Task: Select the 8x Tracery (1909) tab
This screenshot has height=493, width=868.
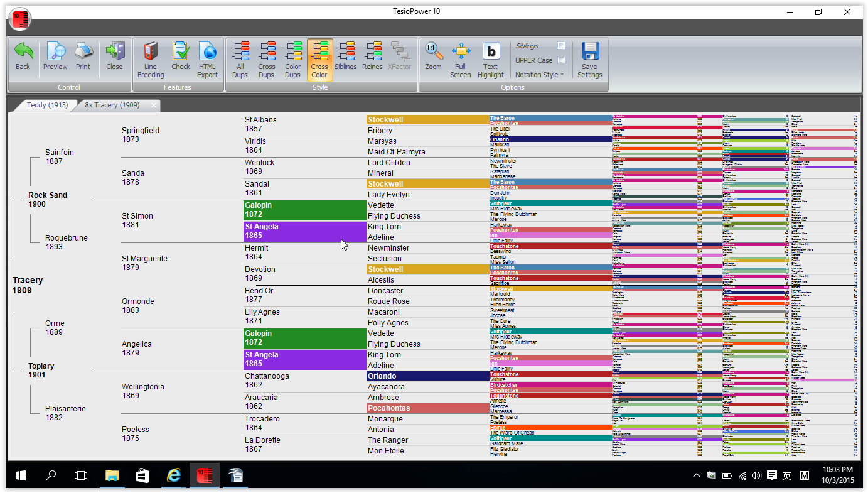Action: (112, 105)
